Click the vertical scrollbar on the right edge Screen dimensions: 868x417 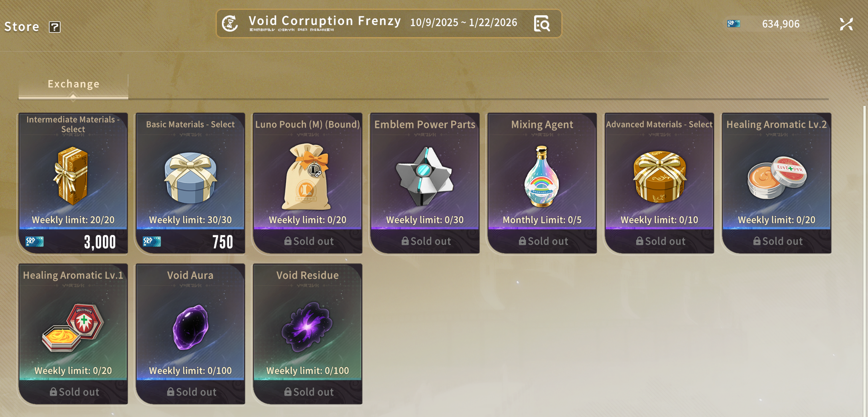pyautogui.click(x=865, y=261)
